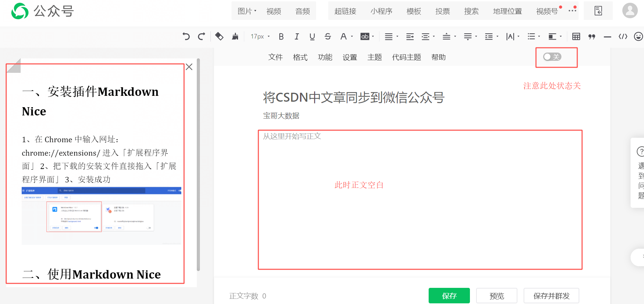Click the article title field

tap(354, 97)
